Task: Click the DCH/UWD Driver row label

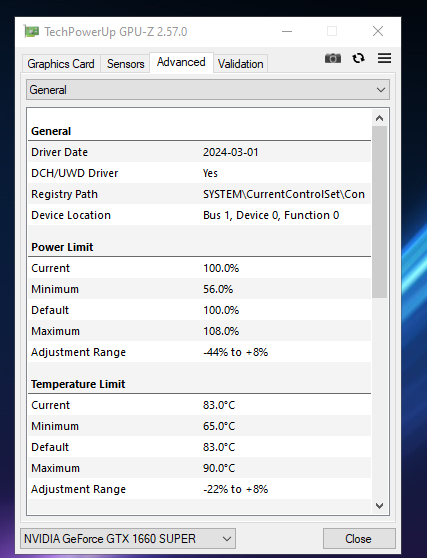Action: [x=74, y=173]
